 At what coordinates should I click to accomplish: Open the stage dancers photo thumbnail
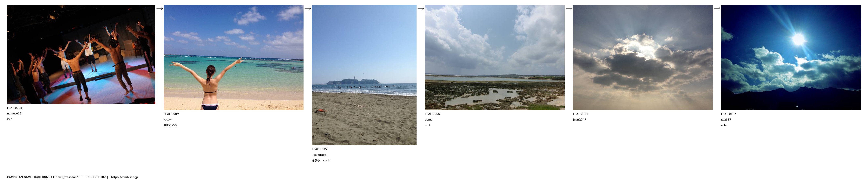coord(81,54)
